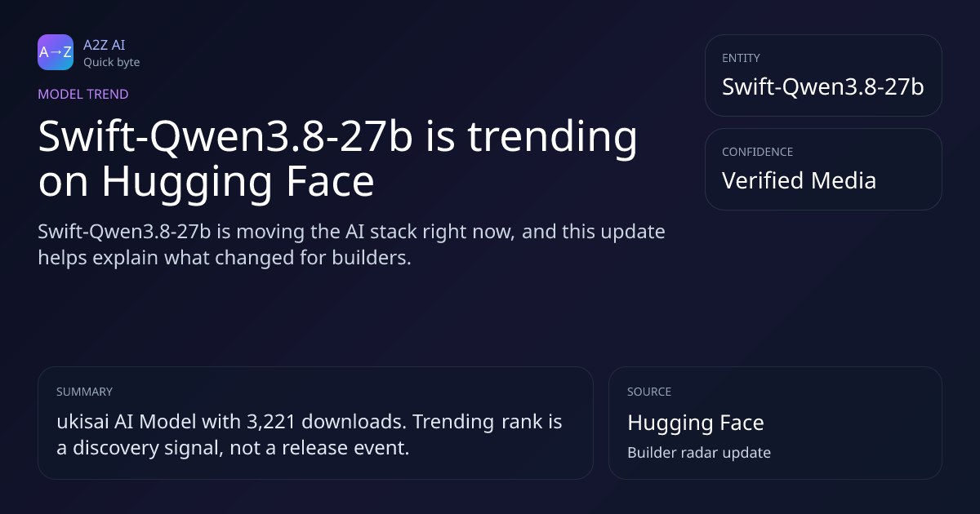Viewport: 980px width, 514px height.
Task: Select the Builder radar update text
Action: pos(699,452)
